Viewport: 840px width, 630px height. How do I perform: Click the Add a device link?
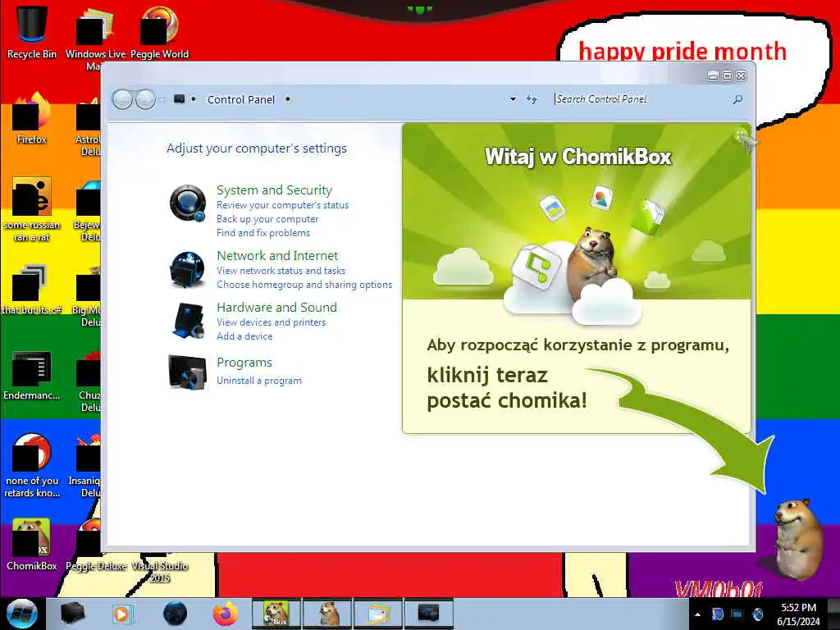pyautogui.click(x=244, y=336)
